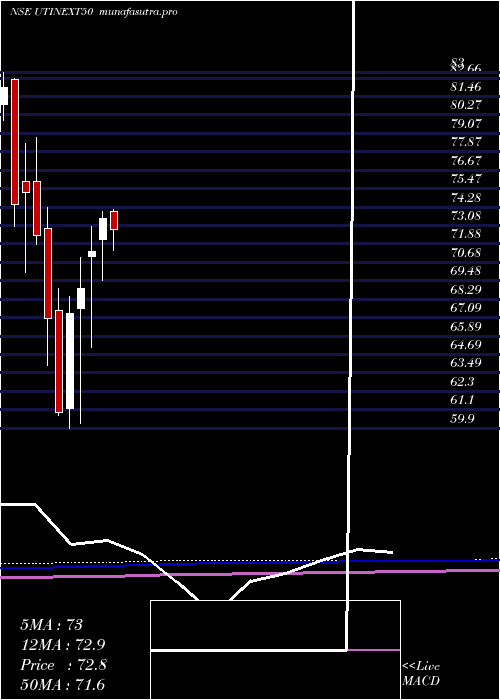Image resolution: width=500 pixels, height=700 pixels.
Task: Click the Live MACD label
Action: (421, 674)
